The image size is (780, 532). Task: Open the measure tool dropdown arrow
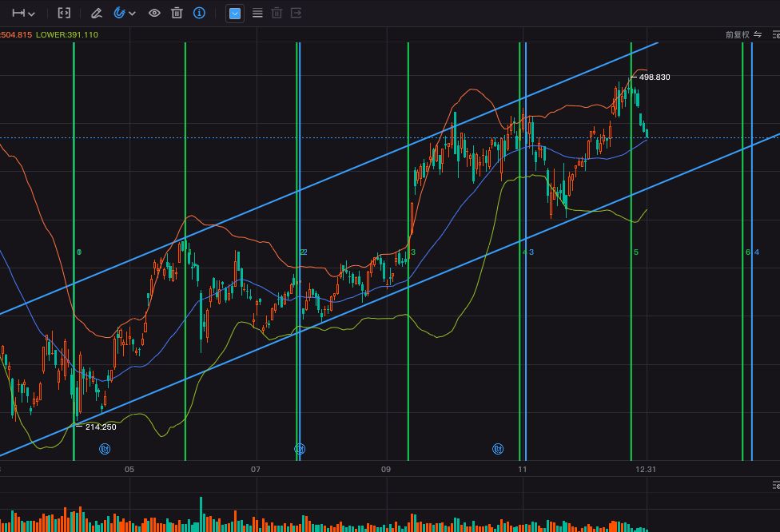point(32,14)
